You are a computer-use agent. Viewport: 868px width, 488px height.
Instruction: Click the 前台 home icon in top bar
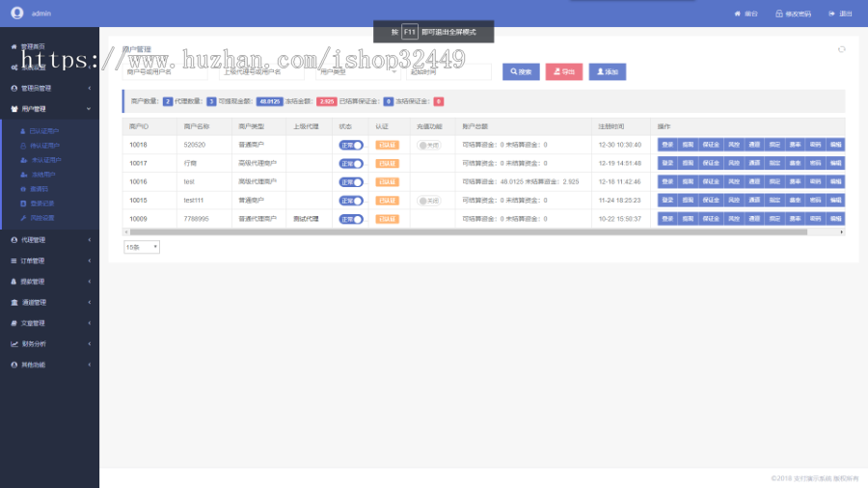[738, 14]
